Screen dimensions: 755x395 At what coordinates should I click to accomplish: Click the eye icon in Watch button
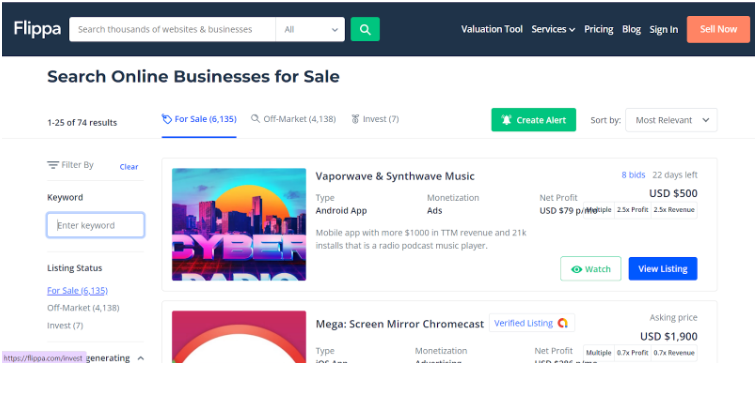576,269
